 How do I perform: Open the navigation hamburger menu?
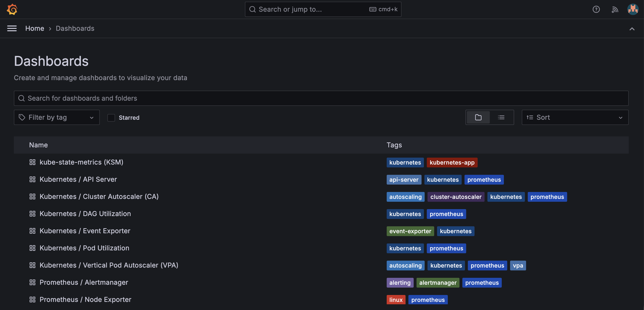click(x=12, y=28)
